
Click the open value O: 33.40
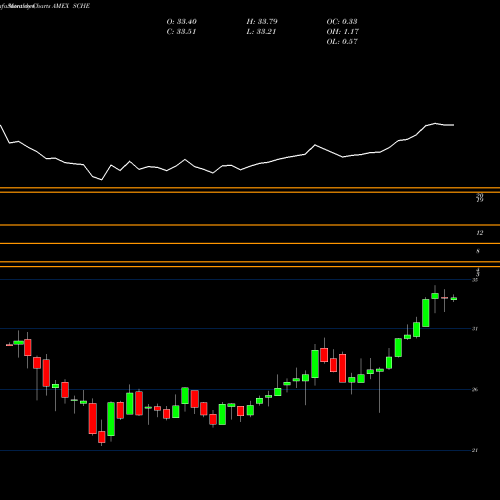(182, 22)
